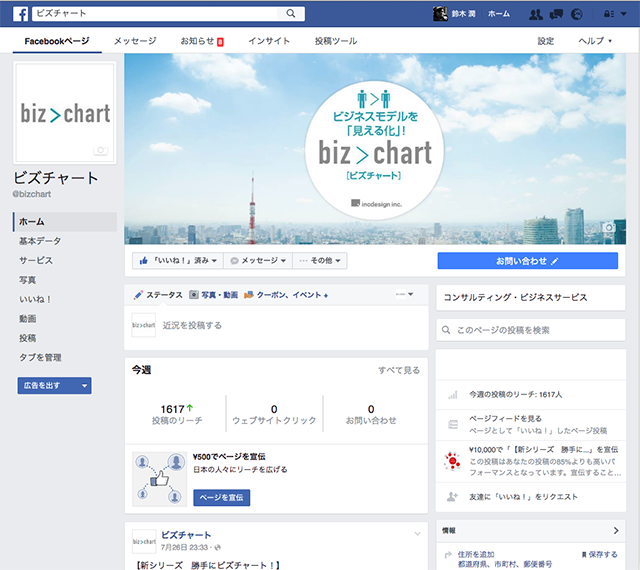This screenshot has height=570, width=640.
Task: Click the cover photo camera icon
Action: [609, 227]
